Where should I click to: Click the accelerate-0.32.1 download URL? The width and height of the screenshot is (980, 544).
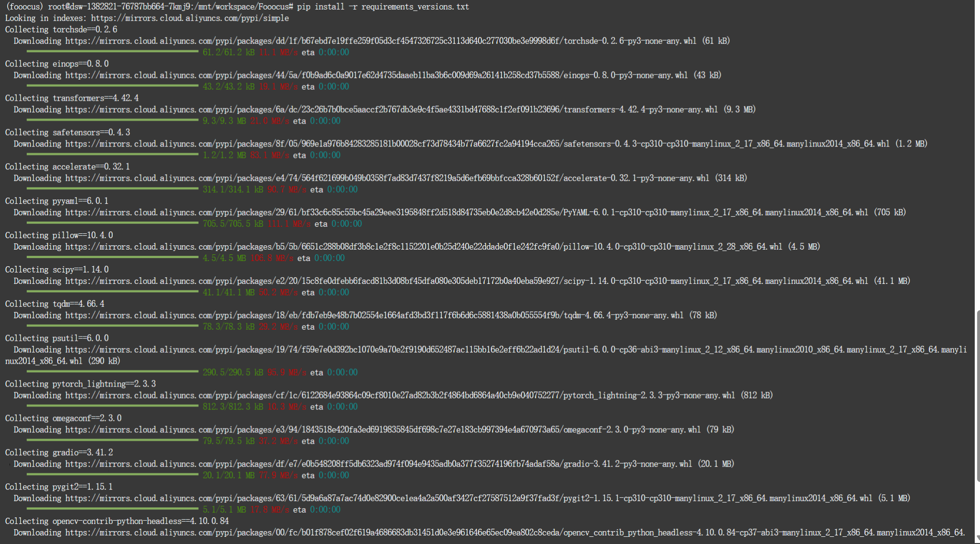pyautogui.click(x=387, y=178)
